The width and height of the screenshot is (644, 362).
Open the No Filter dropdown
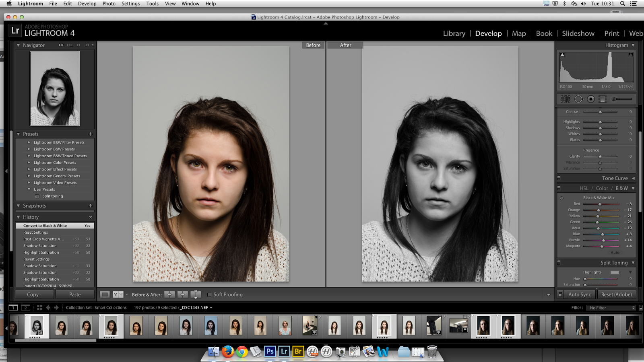612,308
